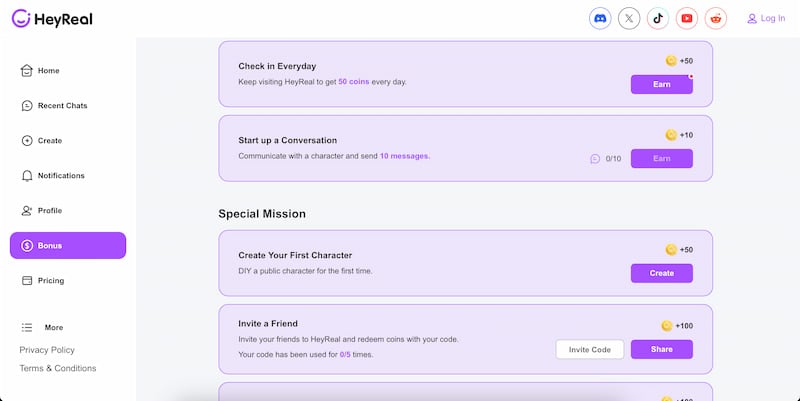Click the 'Invite a Friend' title
The image size is (800, 401).
coord(268,323)
